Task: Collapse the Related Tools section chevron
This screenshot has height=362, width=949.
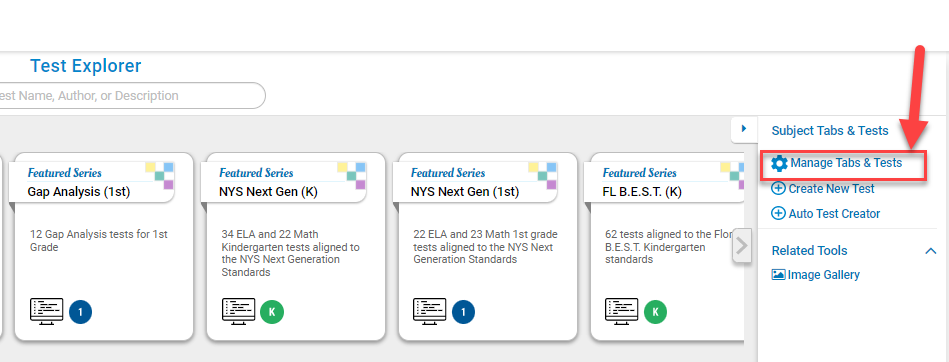Action: pyautogui.click(x=931, y=251)
